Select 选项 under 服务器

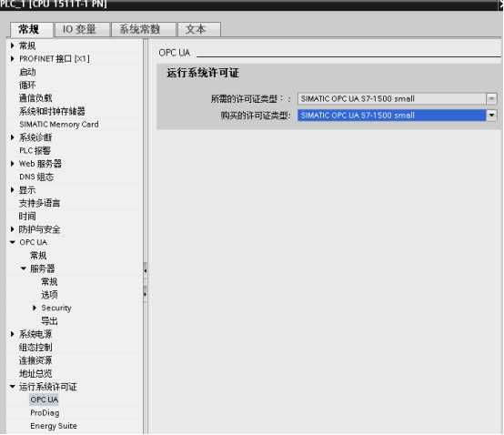tap(49, 295)
